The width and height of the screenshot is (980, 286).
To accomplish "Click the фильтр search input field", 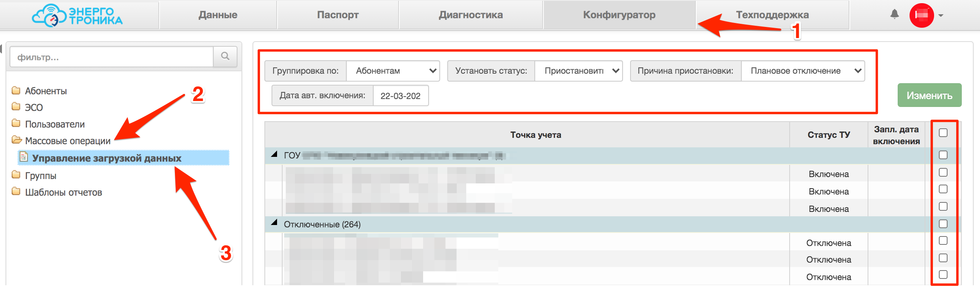I will click(112, 57).
